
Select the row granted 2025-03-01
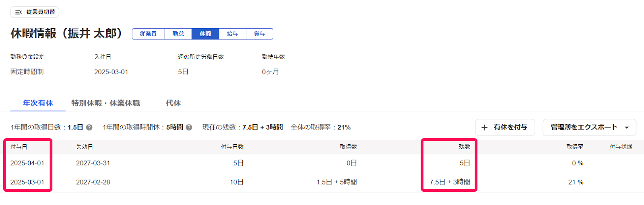coord(322,182)
